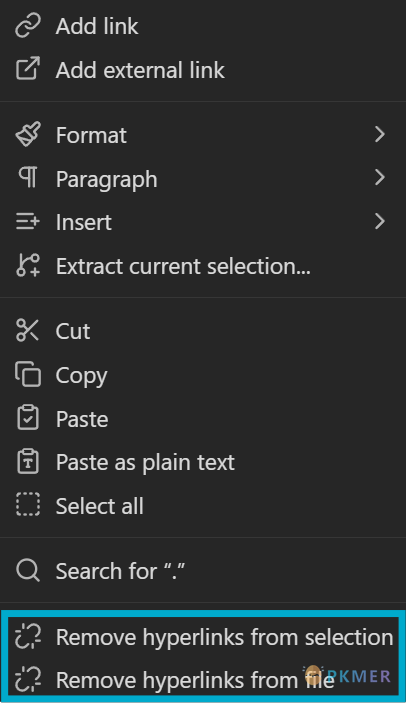The width and height of the screenshot is (406, 703).
Task: Expand the Format submenu chevron
Action: click(x=380, y=134)
